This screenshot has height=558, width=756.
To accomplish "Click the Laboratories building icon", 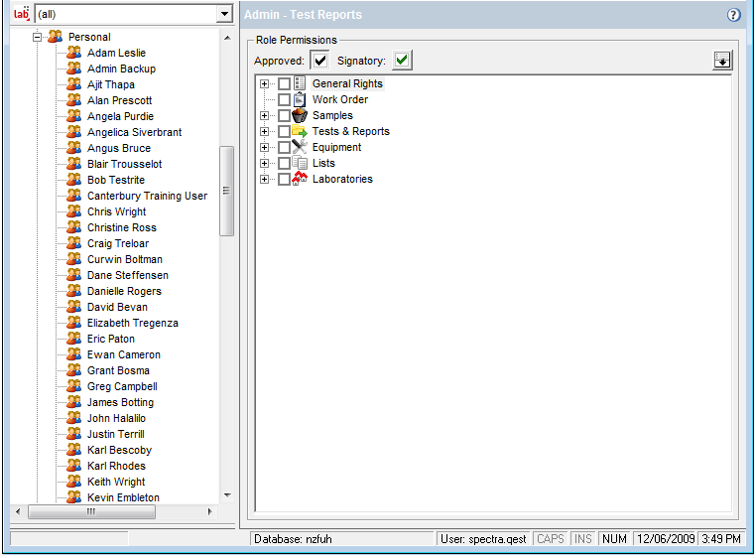I will tap(300, 180).
